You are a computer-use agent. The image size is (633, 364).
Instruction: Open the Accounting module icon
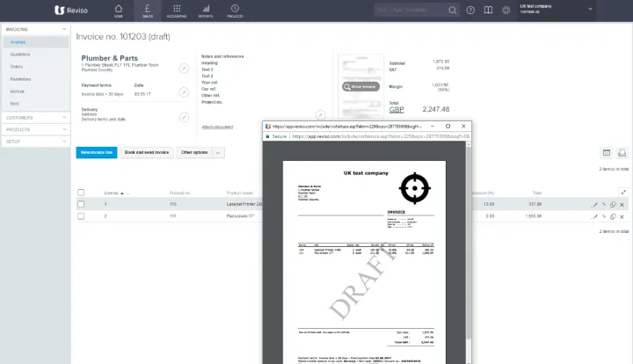pos(178,11)
